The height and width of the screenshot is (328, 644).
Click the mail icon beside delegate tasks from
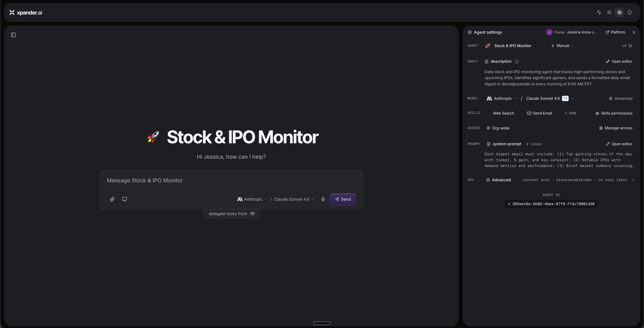(253, 214)
